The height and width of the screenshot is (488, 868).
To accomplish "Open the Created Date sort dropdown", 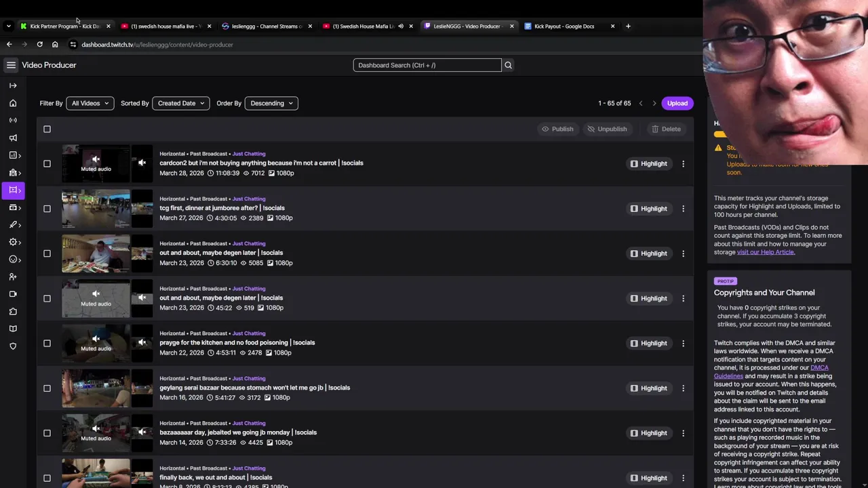I will (181, 104).
